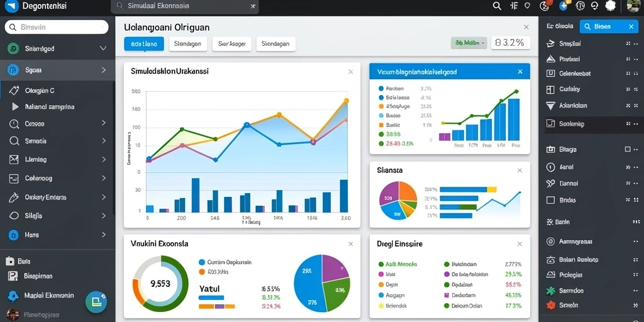
Task: Open the Mapial Ekonomin gear icon
Action: click(13, 296)
